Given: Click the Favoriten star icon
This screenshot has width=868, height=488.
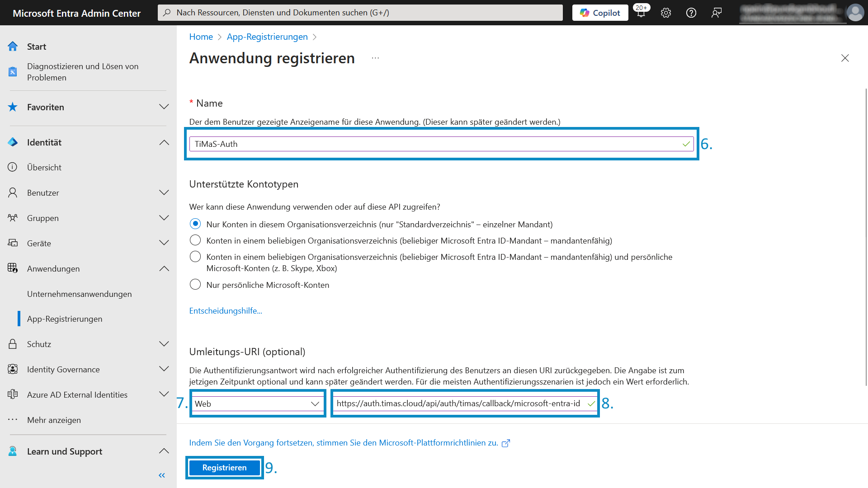Looking at the screenshot, I should click(13, 107).
